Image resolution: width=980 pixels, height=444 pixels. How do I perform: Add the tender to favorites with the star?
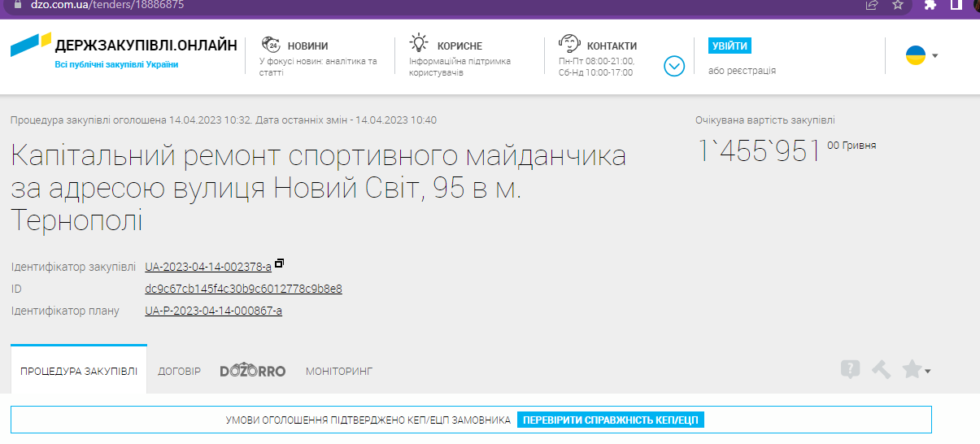coord(912,370)
